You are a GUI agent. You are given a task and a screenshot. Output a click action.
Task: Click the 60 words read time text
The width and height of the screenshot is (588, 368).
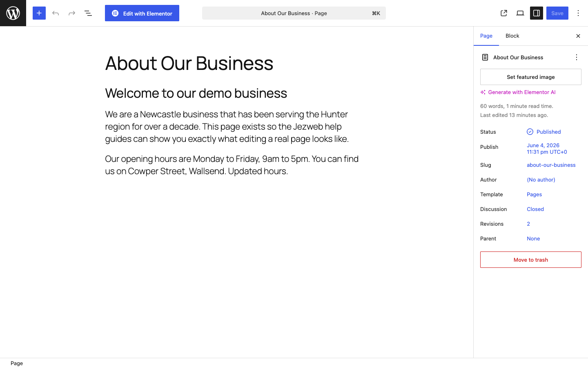517,106
